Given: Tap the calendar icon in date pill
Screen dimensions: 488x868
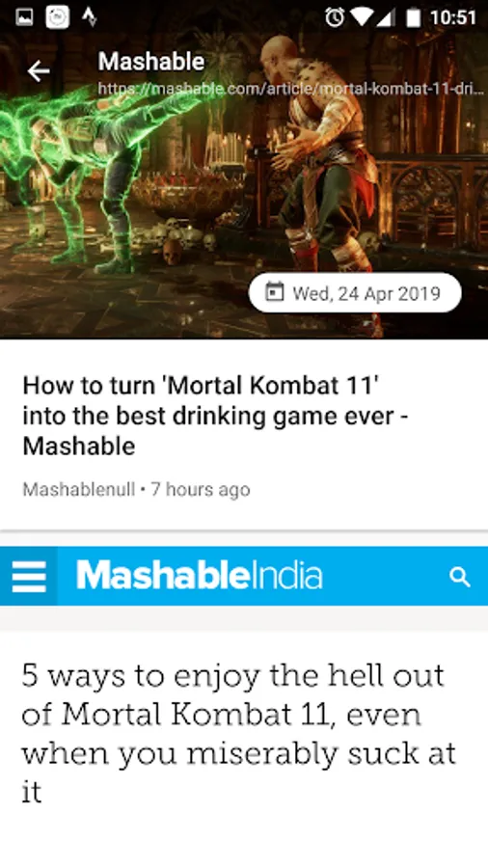Looking at the screenshot, I should coord(274,292).
